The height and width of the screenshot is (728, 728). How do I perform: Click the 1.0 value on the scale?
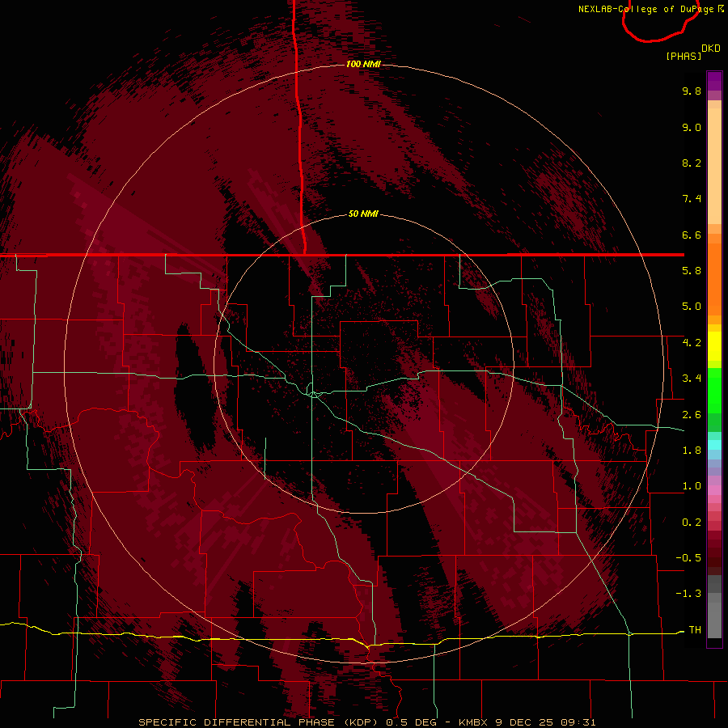pos(692,486)
